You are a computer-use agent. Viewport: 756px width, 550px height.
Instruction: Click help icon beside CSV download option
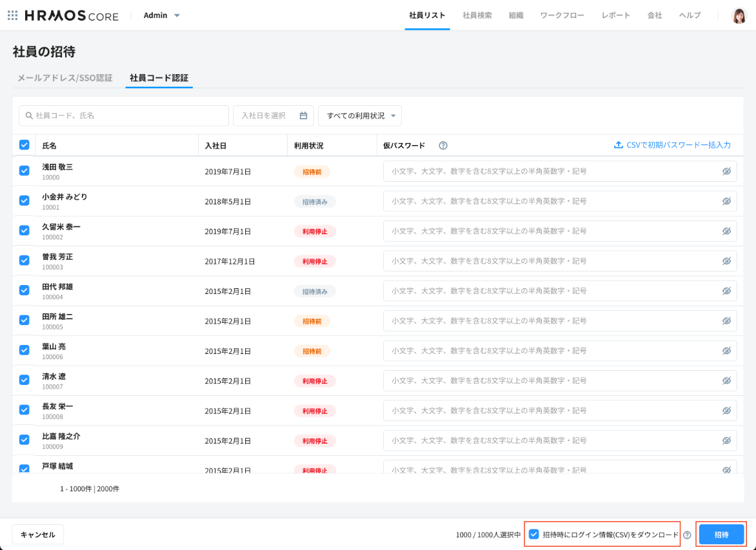pyautogui.click(x=687, y=535)
